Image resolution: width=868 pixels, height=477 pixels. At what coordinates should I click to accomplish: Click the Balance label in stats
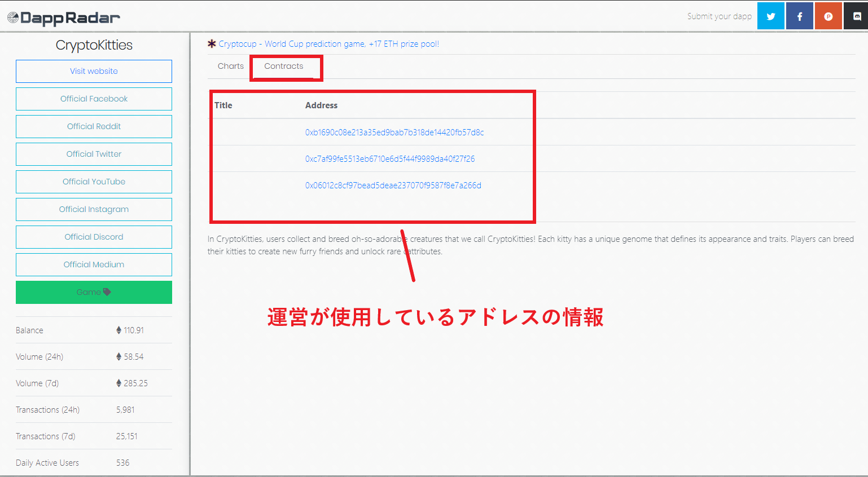tap(29, 330)
